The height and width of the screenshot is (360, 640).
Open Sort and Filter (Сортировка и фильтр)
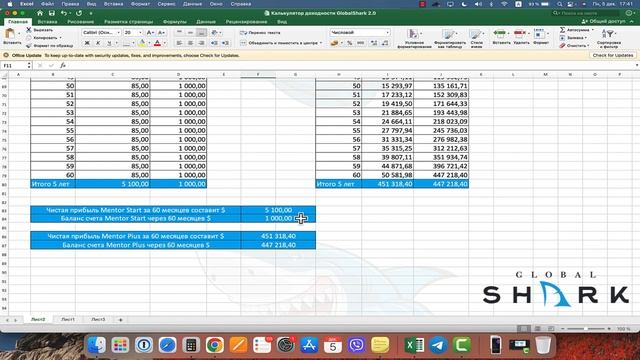[609, 38]
